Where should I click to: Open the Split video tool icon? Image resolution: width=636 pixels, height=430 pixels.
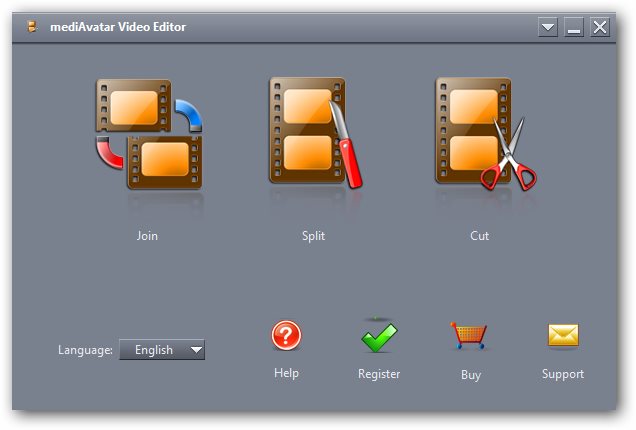tap(316, 133)
